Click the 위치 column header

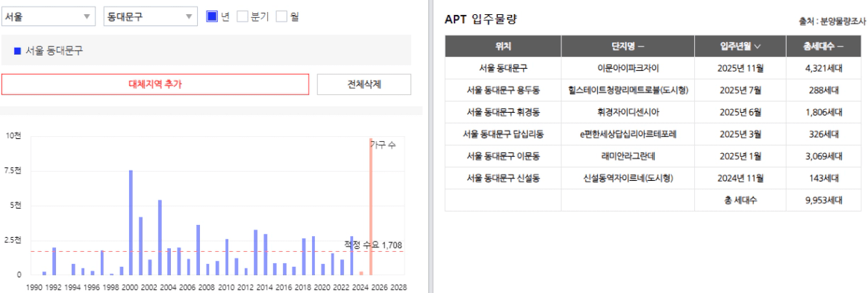[x=503, y=46]
